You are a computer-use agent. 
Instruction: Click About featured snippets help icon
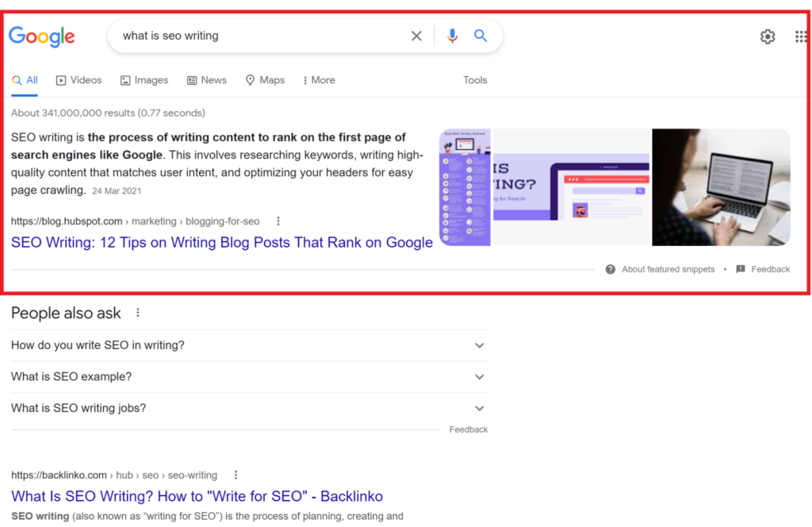611,269
